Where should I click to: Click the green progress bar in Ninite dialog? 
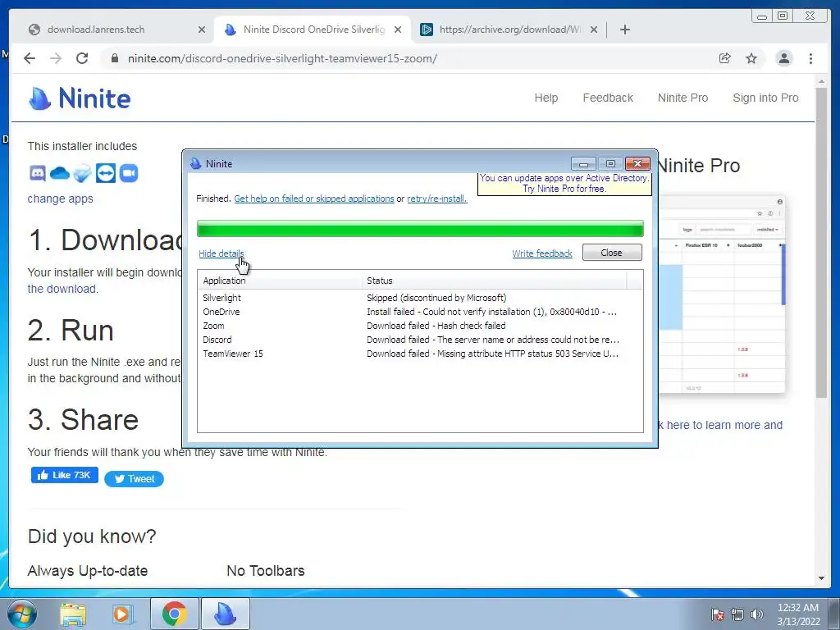(420, 229)
